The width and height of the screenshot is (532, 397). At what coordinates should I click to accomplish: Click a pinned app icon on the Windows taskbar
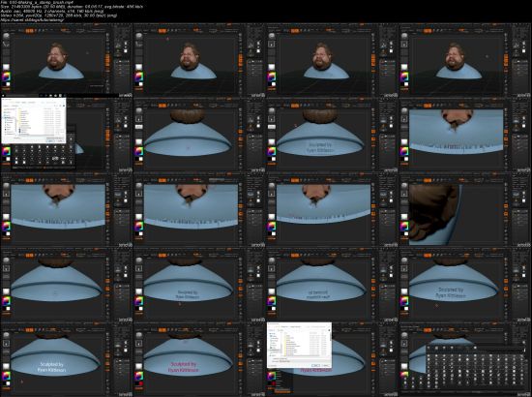[x=51, y=96]
